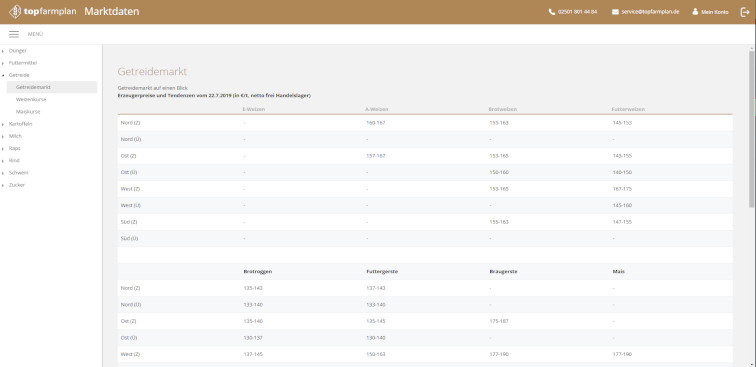Select Getreidemarkt in the sidebar

click(x=52, y=87)
